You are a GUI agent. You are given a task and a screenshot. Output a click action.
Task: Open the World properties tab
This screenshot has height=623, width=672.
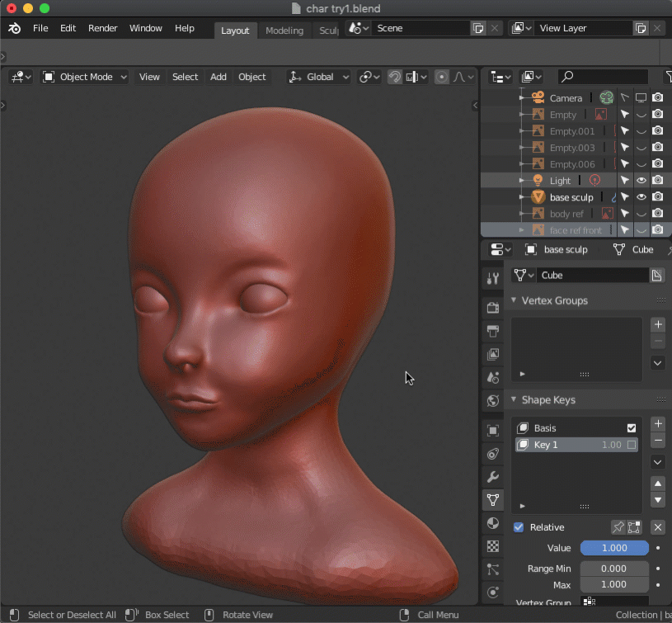click(493, 401)
